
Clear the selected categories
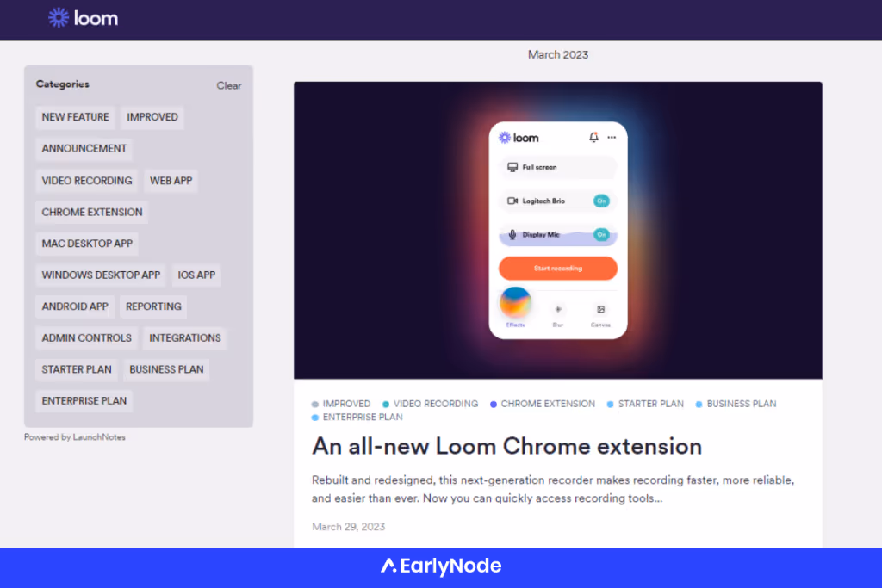click(x=228, y=85)
